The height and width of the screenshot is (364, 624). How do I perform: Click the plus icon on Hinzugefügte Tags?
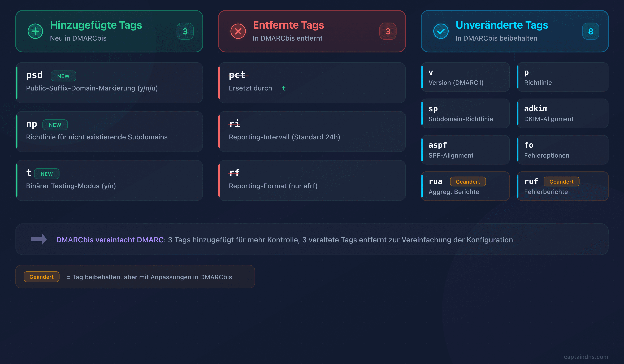click(x=35, y=31)
